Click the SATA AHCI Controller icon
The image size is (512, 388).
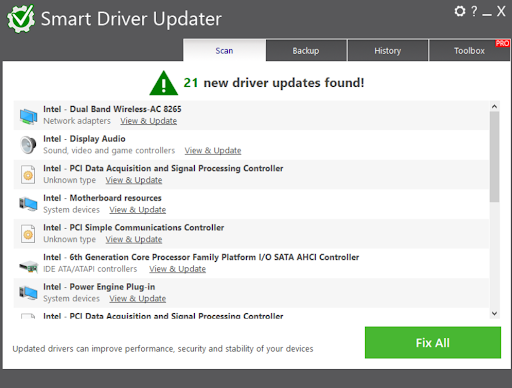29,267
